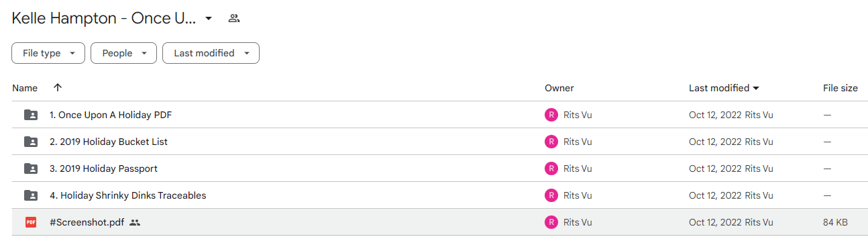Click the folder icon for Once Upon A Holiday PDF

coord(31,115)
